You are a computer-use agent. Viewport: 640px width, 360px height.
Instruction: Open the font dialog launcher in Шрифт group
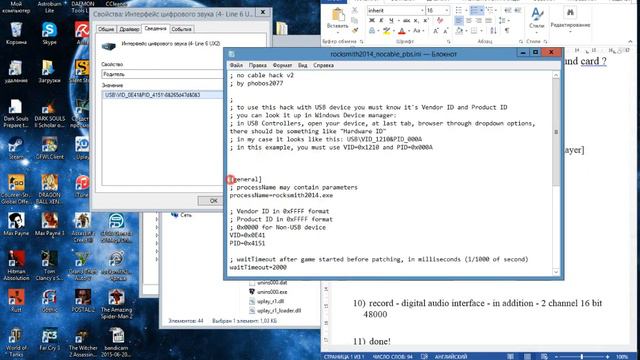[448, 42]
